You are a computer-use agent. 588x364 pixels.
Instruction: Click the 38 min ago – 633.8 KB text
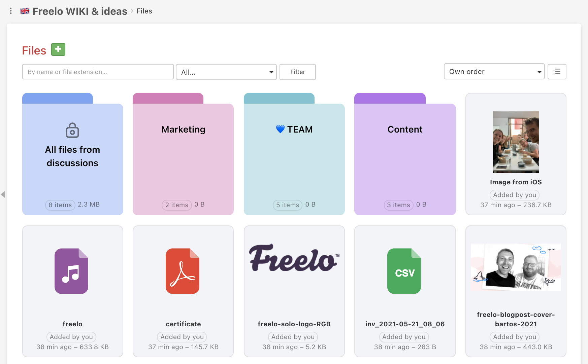[x=72, y=347]
